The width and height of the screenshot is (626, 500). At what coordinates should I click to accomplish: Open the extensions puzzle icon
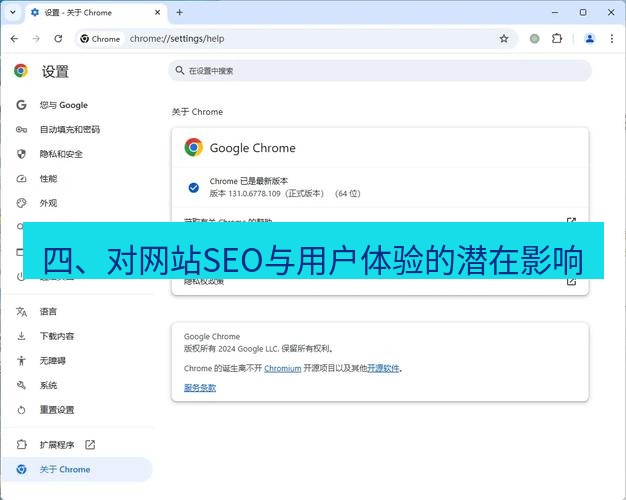coord(557,39)
